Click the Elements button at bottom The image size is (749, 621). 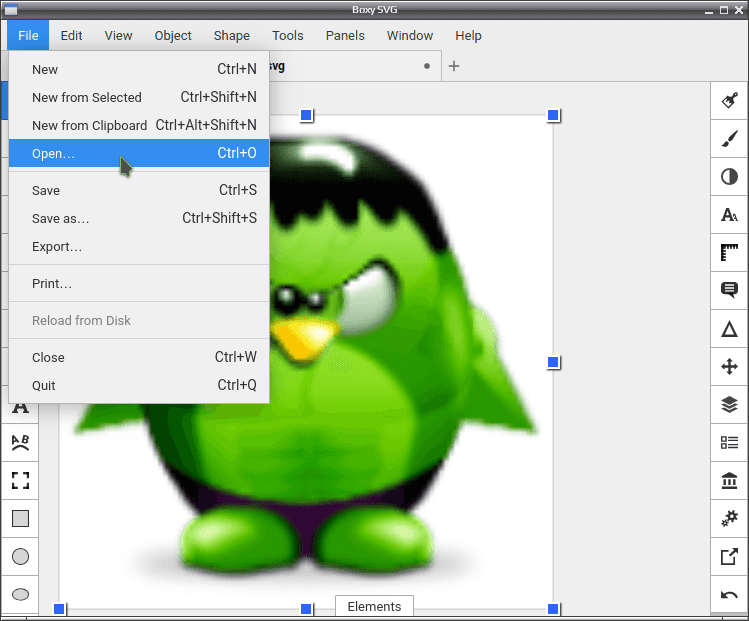coord(374,606)
